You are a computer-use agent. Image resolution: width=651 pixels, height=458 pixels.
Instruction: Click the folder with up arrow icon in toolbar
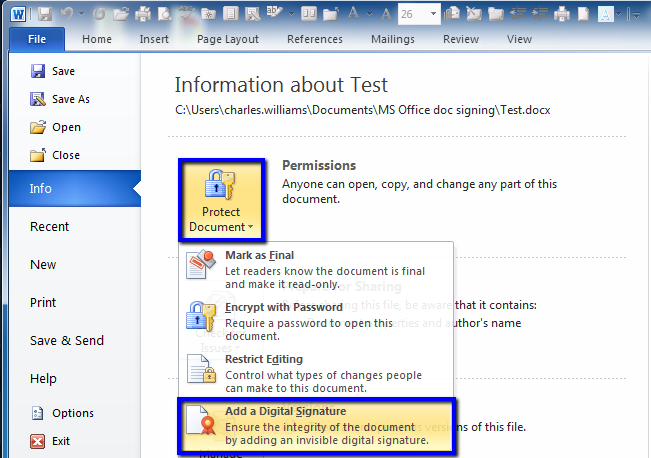pyautogui.click(x=331, y=15)
